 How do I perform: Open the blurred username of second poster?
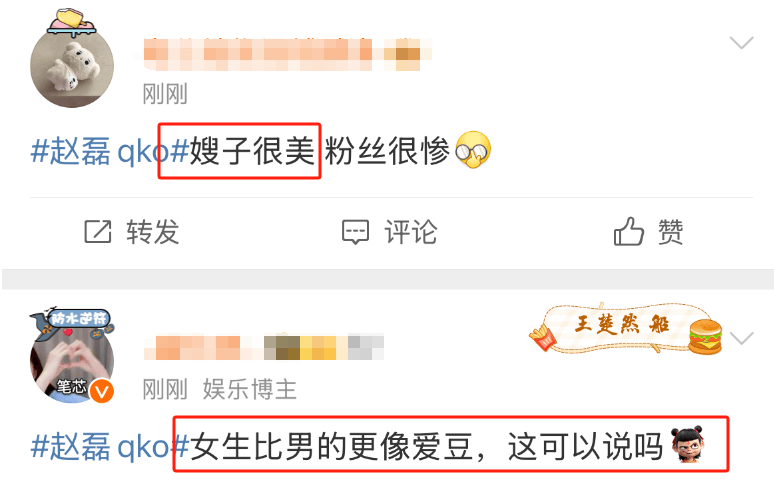point(264,347)
